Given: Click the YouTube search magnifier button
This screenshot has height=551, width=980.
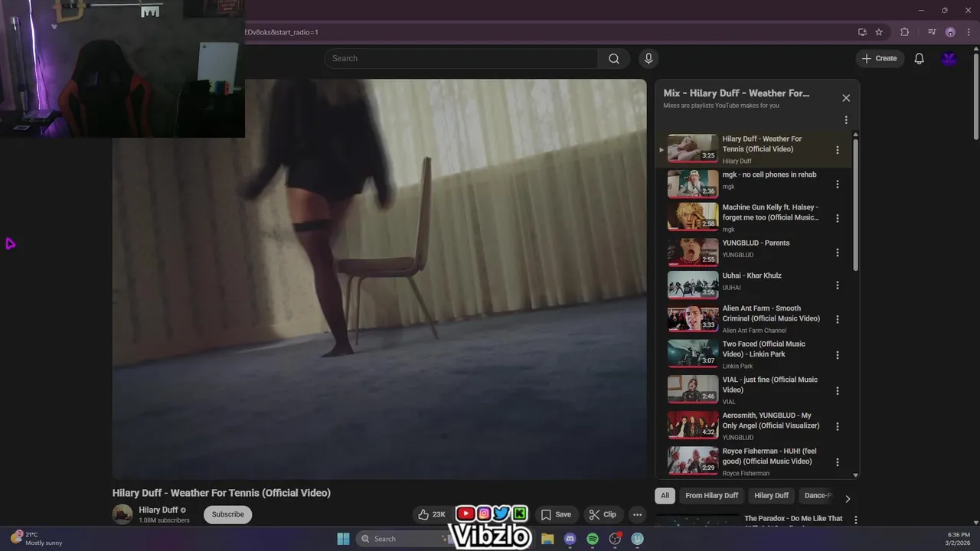Looking at the screenshot, I should point(614,59).
